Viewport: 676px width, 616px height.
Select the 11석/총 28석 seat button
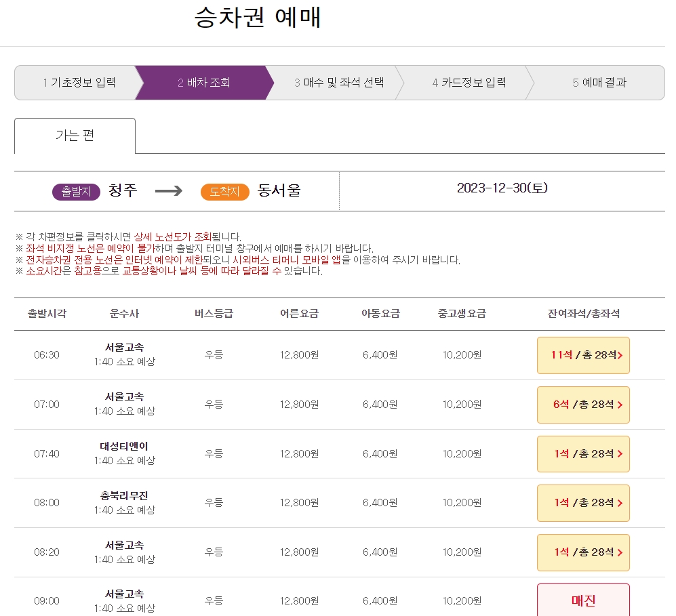582,355
